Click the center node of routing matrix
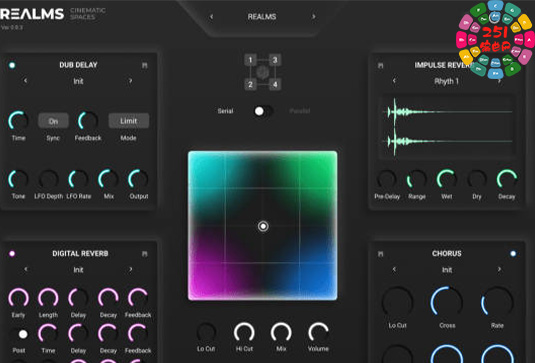 [262, 72]
